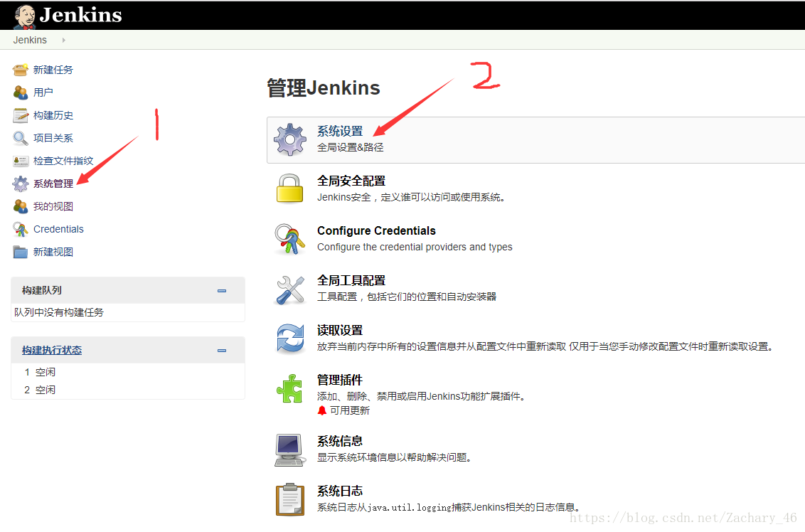Click the 新建任务 new job icon
Viewport: 805px width, 532px height.
coord(21,70)
